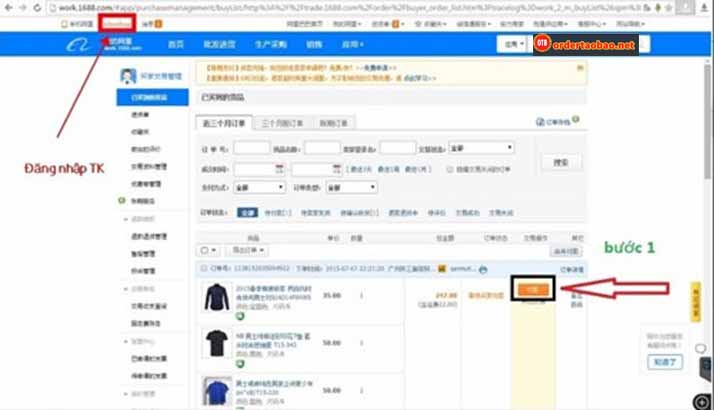Click the 知道了 button in the side tip
The width and height of the screenshot is (714, 410).
tap(665, 363)
